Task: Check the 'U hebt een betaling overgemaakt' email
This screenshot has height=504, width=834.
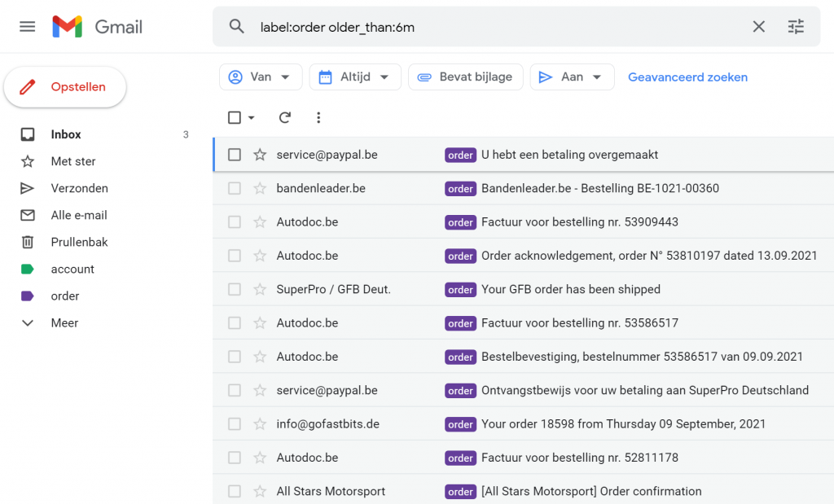Action: click(235, 155)
